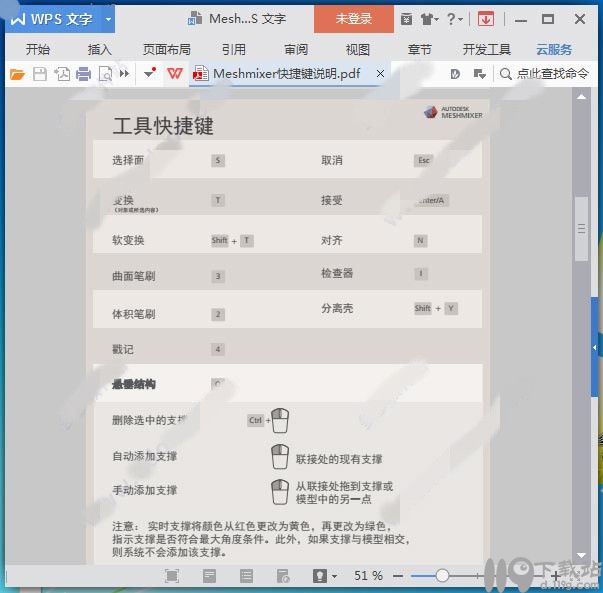Click the 联接处的现有支撑 text
The width and height of the screenshot is (603, 593).
pos(339,459)
